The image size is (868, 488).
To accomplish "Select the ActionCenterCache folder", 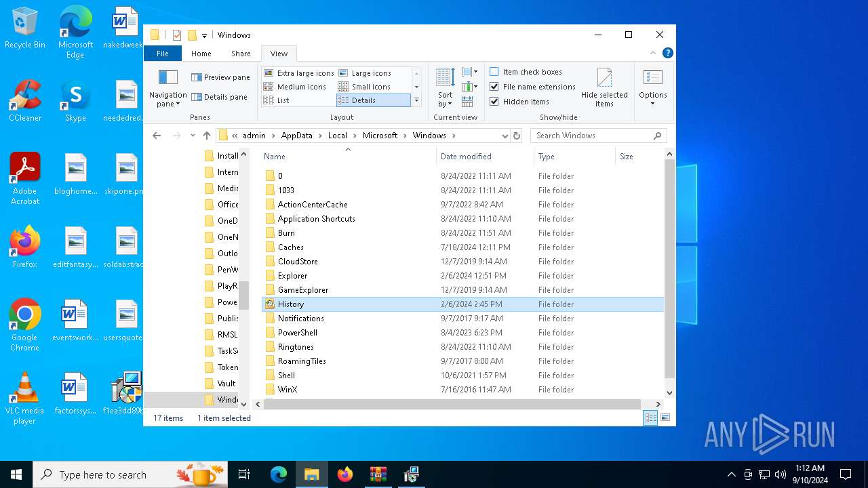I will [462, 205].
